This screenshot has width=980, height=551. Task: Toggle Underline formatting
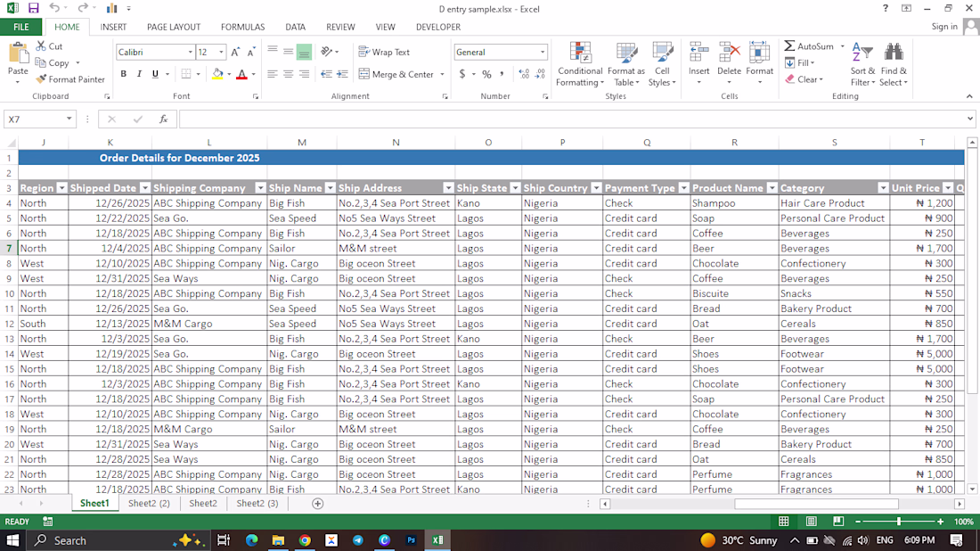pyautogui.click(x=155, y=74)
